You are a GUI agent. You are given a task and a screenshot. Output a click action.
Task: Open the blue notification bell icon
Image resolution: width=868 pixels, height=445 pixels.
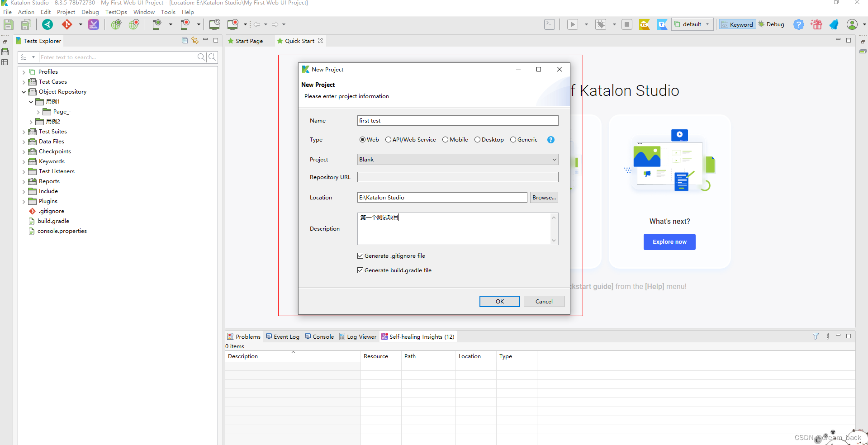coord(834,24)
